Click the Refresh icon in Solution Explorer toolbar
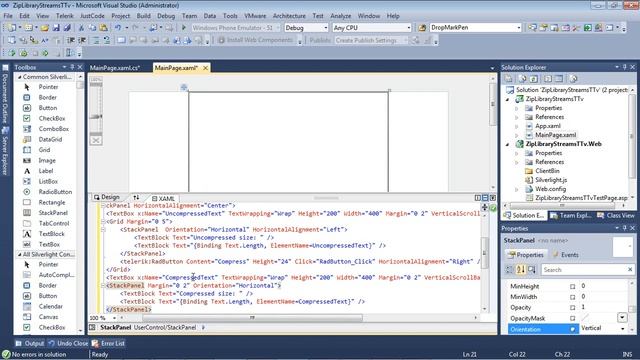Screen dimensions: 640x360 tap(534, 79)
